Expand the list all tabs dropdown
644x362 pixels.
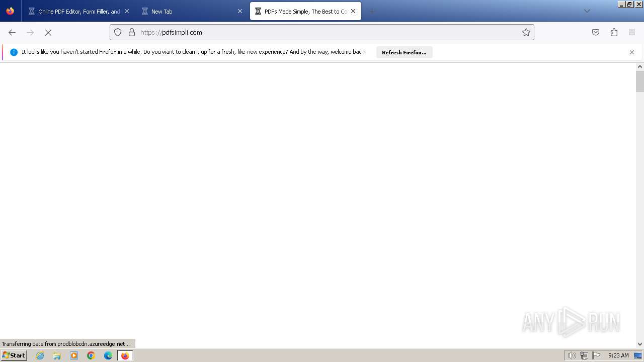pyautogui.click(x=587, y=11)
